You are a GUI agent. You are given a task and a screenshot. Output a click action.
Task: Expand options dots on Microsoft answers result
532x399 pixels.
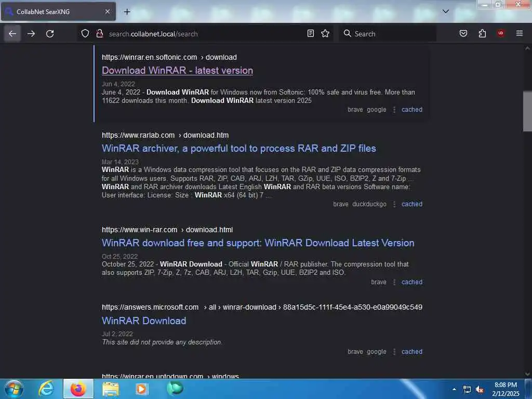coord(394,352)
